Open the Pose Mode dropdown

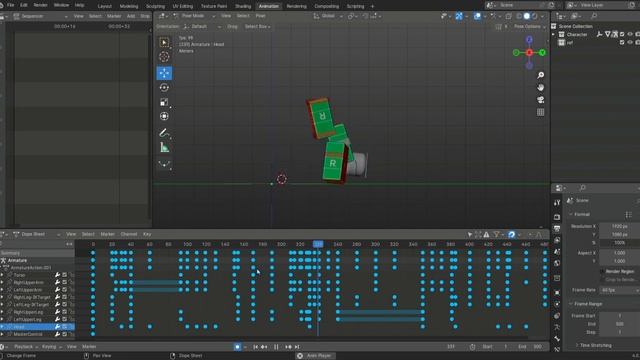click(x=193, y=16)
